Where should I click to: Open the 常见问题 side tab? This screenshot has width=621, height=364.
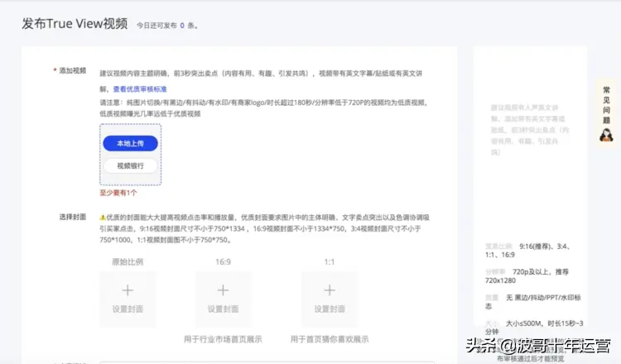(x=606, y=104)
